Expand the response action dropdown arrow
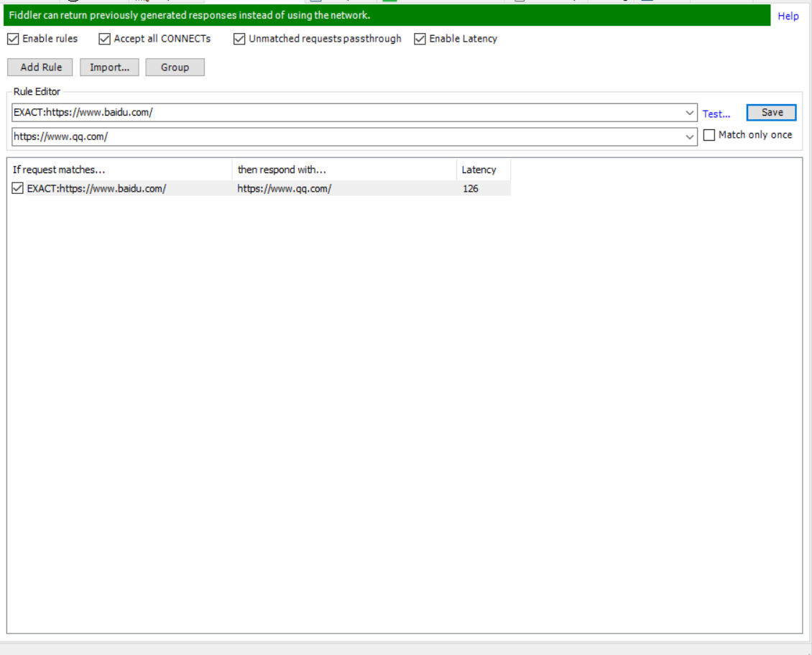This screenshot has width=812, height=655. 689,137
